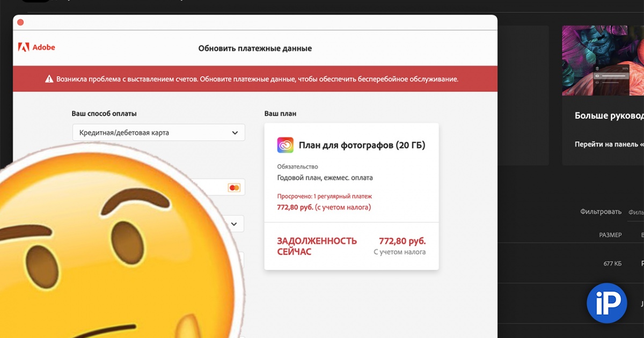Click the Adobe logo in dialog header
This screenshot has width=644, height=338.
coord(36,47)
